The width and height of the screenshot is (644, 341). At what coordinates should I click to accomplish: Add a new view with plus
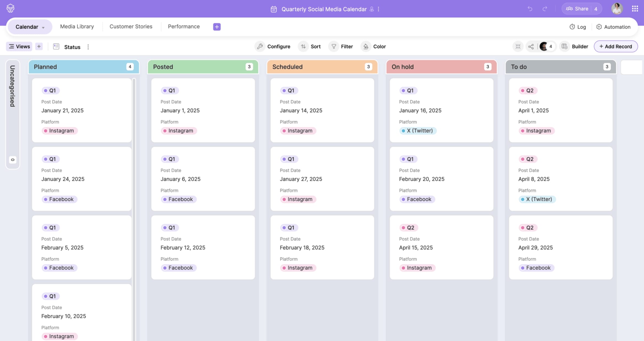point(39,46)
